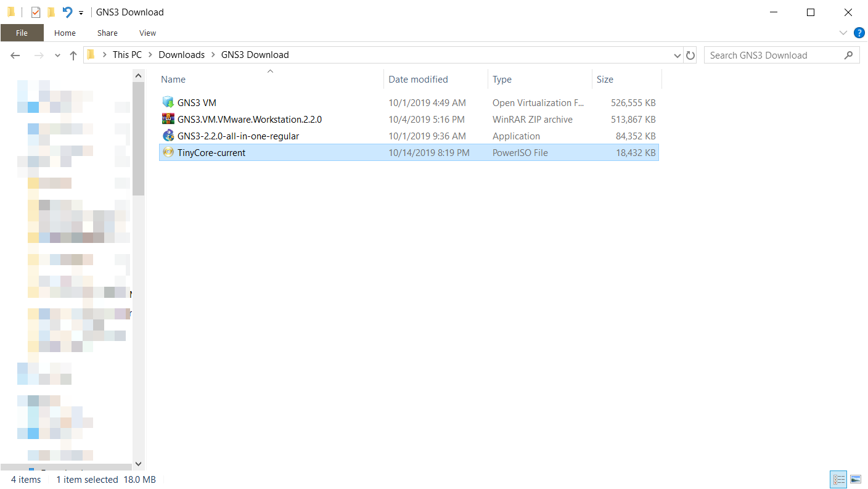Click the 18,432 KB size value

click(636, 153)
